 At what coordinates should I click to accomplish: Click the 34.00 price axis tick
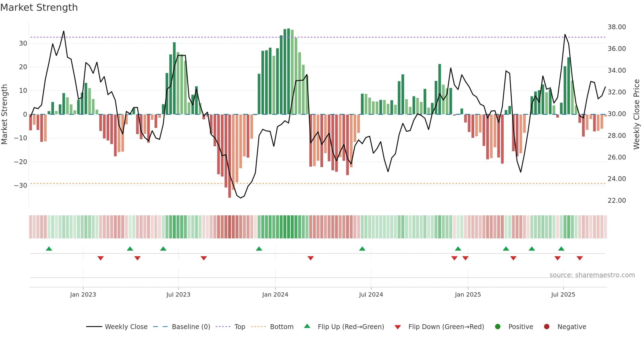point(617,71)
